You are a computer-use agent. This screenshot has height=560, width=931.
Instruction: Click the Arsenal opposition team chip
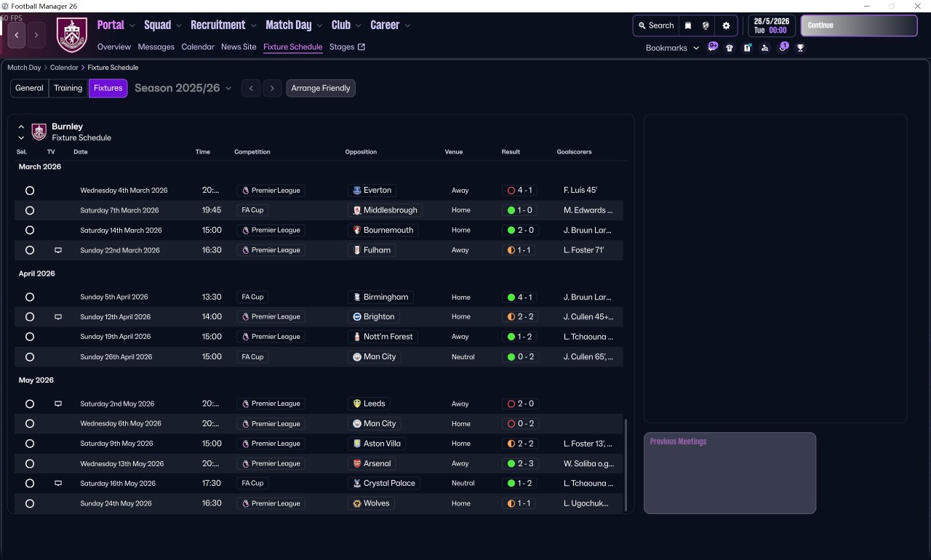point(372,463)
